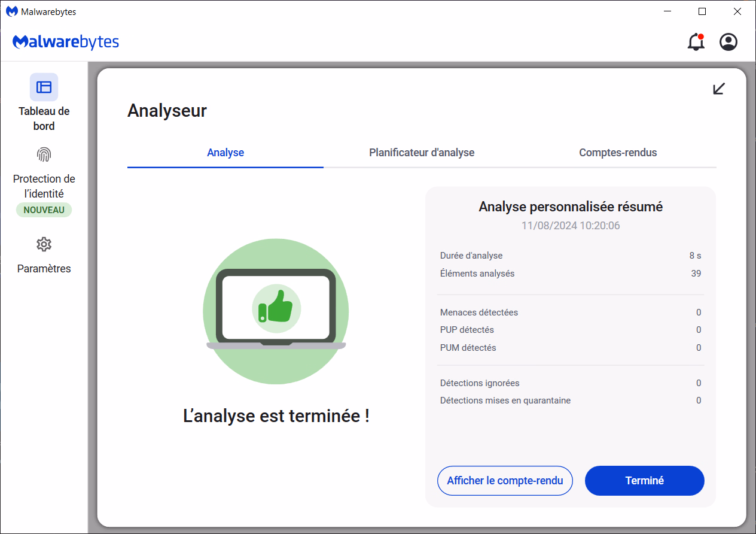Click the Menaces détectées count 0
Viewport: 756px width, 534px height.
(699, 312)
